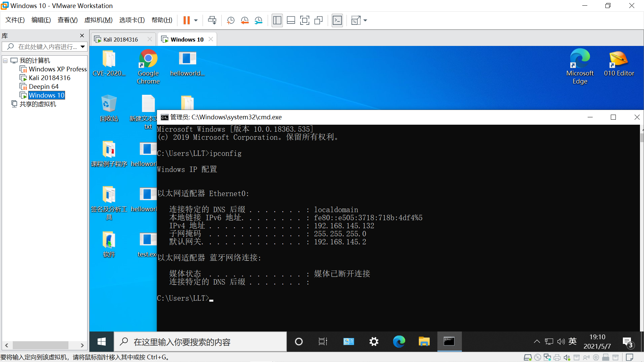Open the power options dropdown arrow
The height and width of the screenshot is (362, 644).
196,20
